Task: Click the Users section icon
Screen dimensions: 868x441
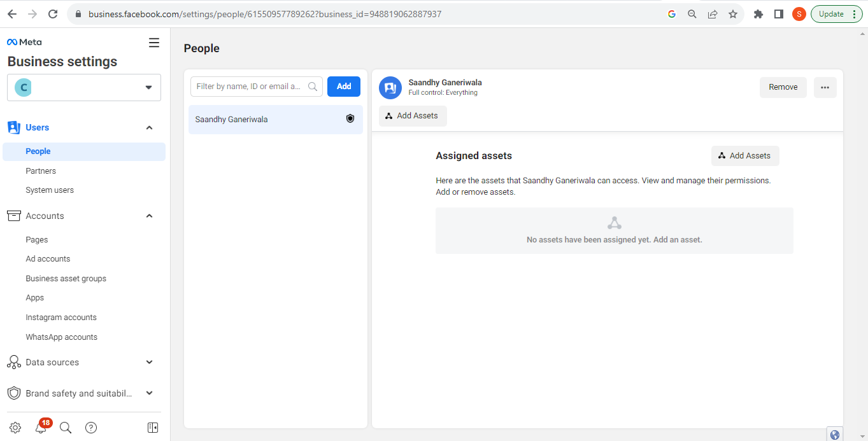Action: (13, 127)
